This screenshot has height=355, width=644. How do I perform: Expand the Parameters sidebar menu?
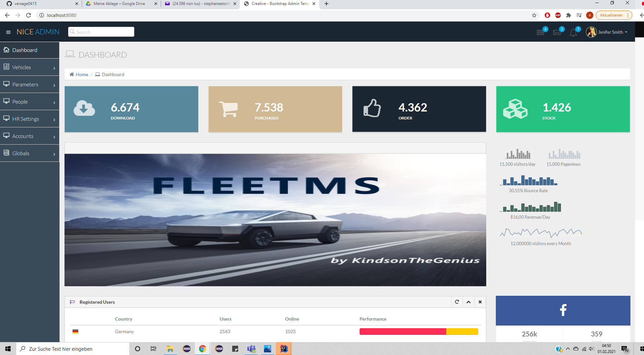pyautogui.click(x=30, y=84)
